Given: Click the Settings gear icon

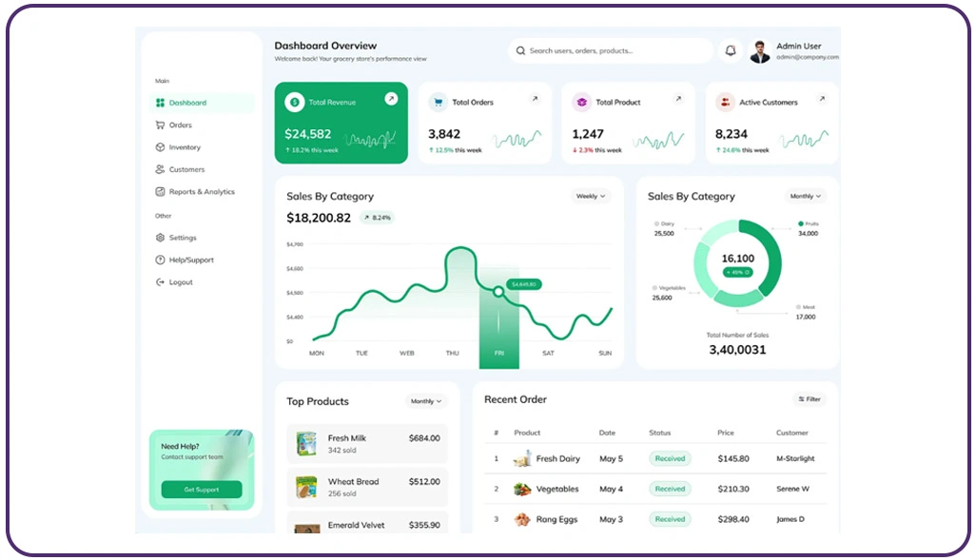Looking at the screenshot, I should (x=160, y=238).
